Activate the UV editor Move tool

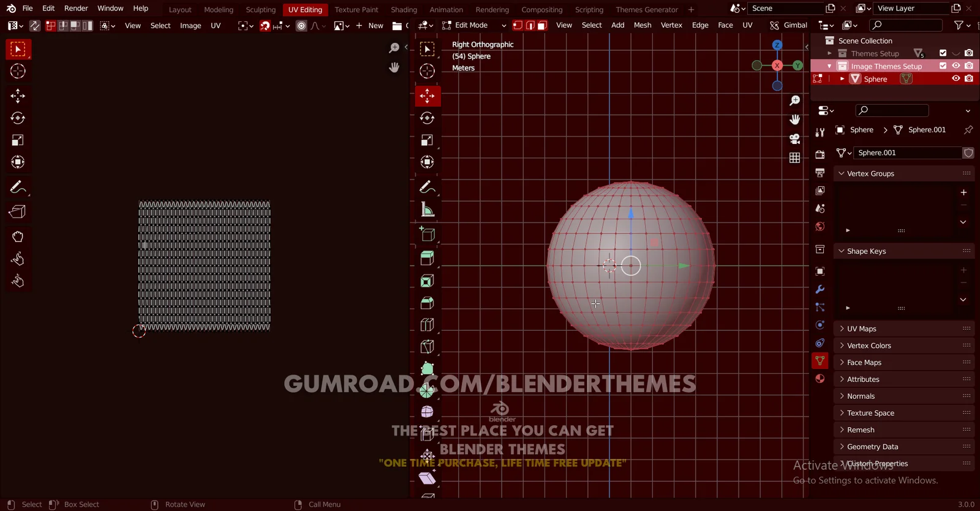(18, 96)
